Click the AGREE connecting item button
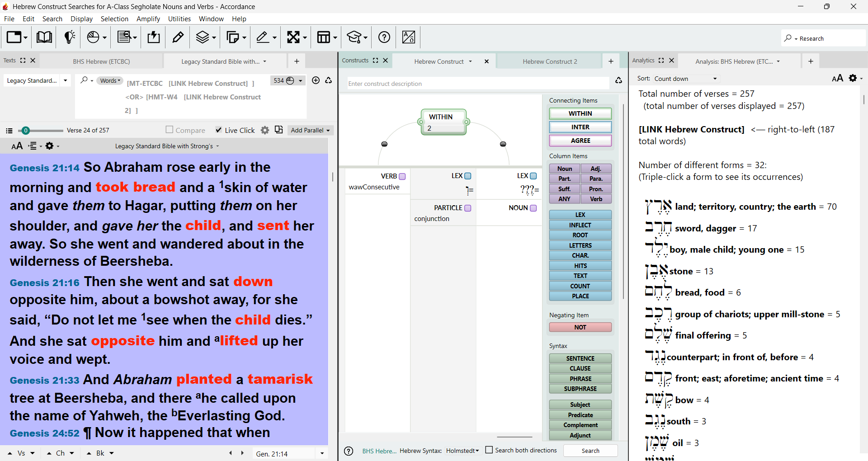The width and height of the screenshot is (868, 461). [580, 141]
